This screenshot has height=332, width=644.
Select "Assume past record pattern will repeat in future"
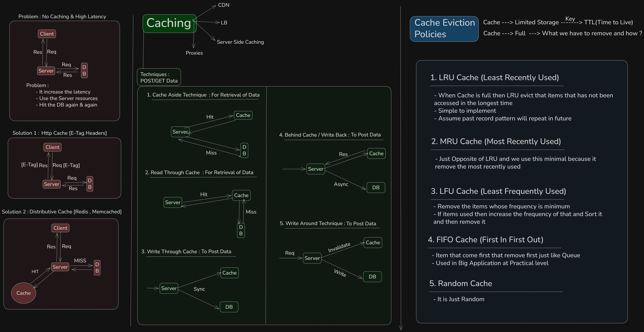pyautogui.click(x=503, y=118)
